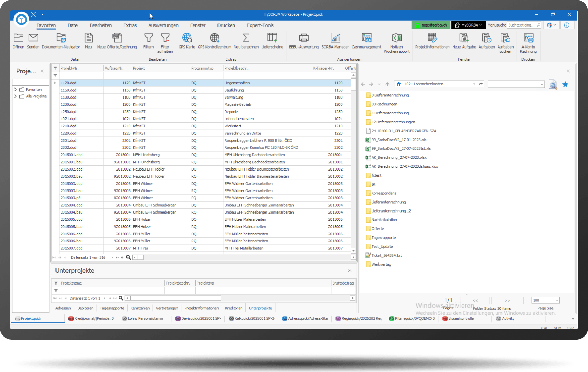
Task: Expand the Alle Projekte tree node
Action: 16,96
